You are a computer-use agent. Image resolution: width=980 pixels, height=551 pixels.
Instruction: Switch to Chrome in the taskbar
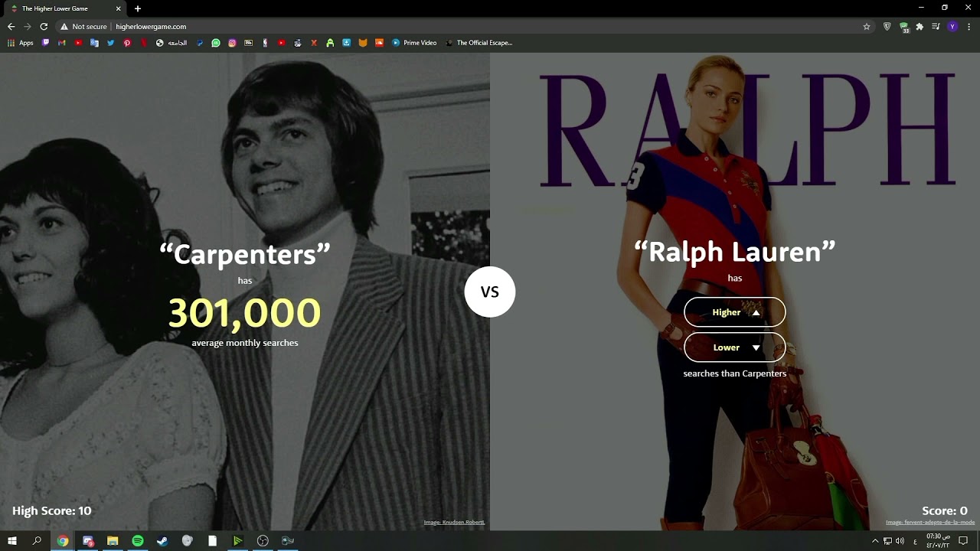63,541
